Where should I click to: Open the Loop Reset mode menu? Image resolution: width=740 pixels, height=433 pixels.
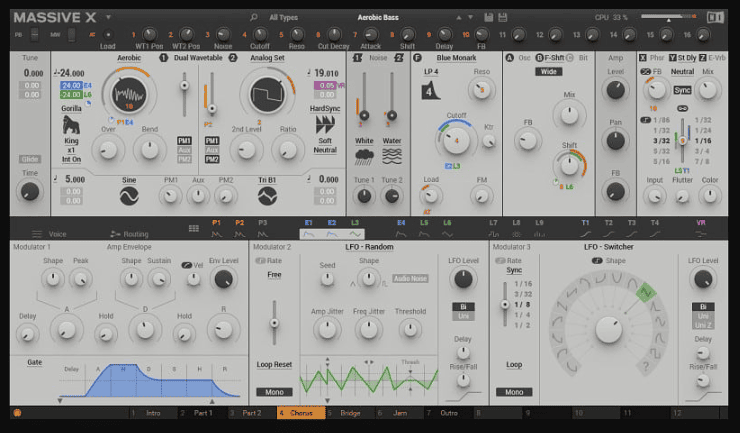(274, 365)
